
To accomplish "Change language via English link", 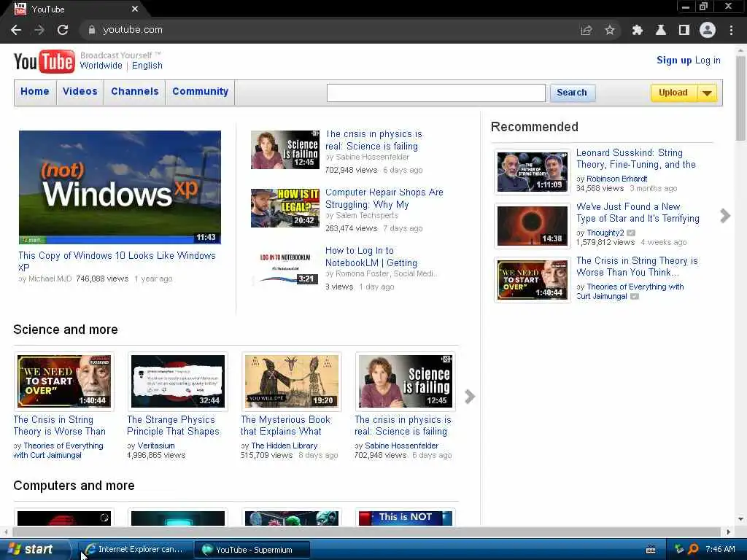I will click(x=147, y=66).
